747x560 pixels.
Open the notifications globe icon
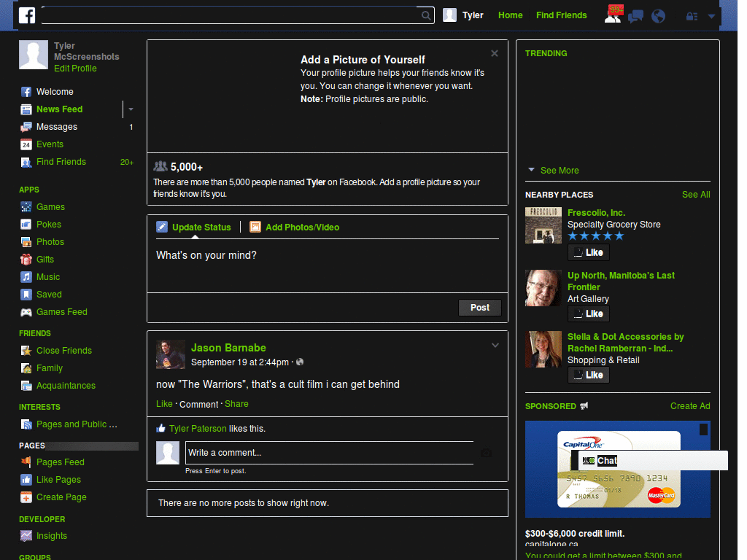tap(659, 16)
